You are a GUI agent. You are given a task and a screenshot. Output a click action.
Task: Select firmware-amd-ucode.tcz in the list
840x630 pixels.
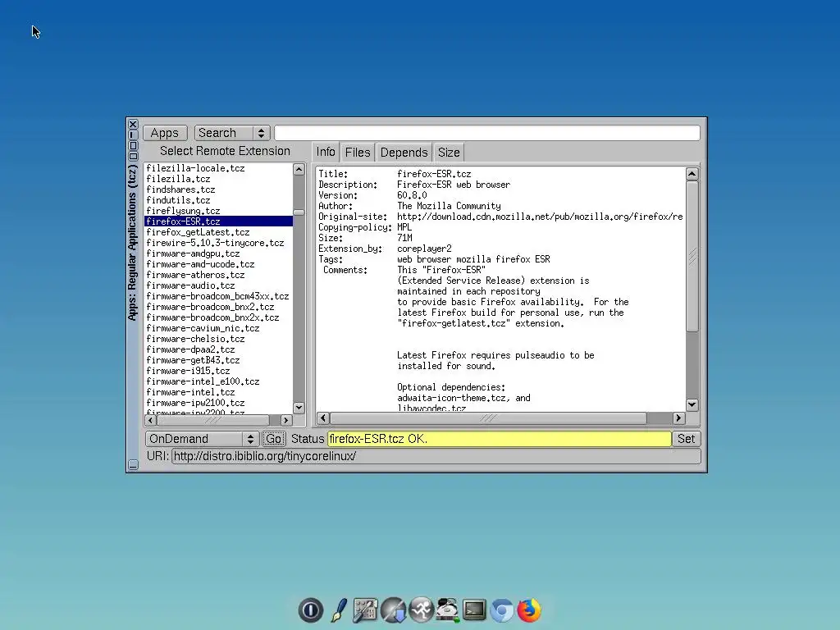pos(218,264)
